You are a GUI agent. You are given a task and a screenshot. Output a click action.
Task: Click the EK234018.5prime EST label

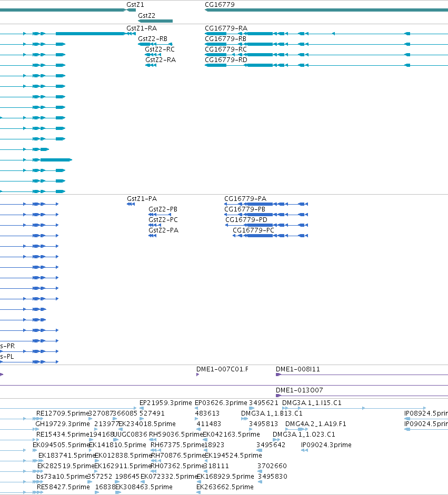(x=147, y=423)
